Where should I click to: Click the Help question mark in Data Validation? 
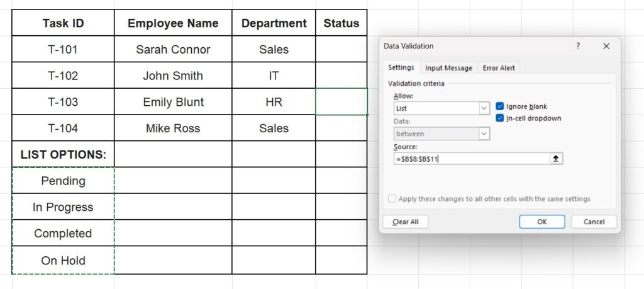tap(578, 46)
